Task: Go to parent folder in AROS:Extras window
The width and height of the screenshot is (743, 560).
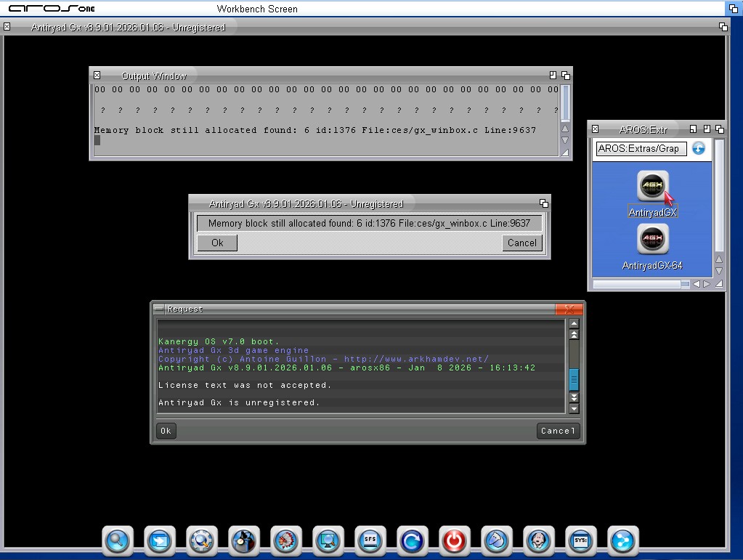Action: tap(699, 148)
